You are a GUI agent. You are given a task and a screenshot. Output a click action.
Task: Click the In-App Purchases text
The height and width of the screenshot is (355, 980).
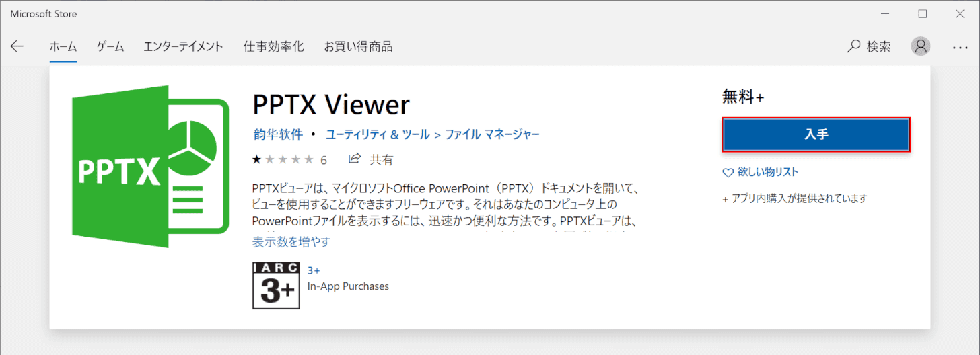click(348, 286)
